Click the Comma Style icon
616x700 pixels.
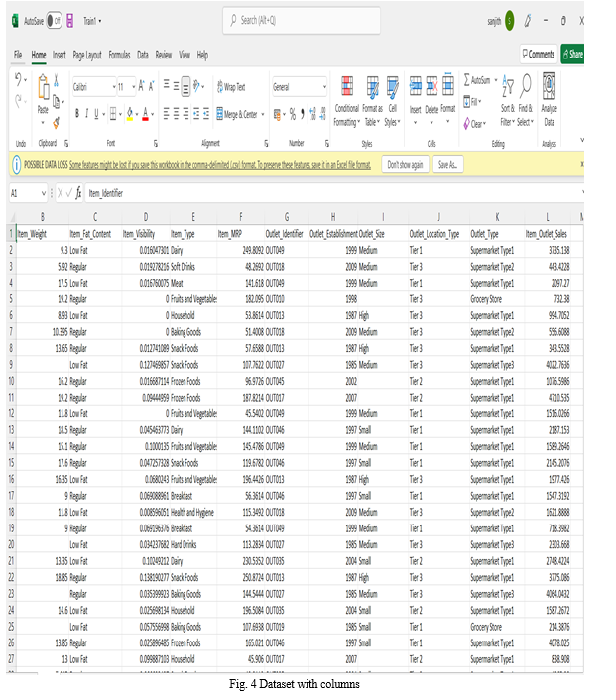pos(303,114)
